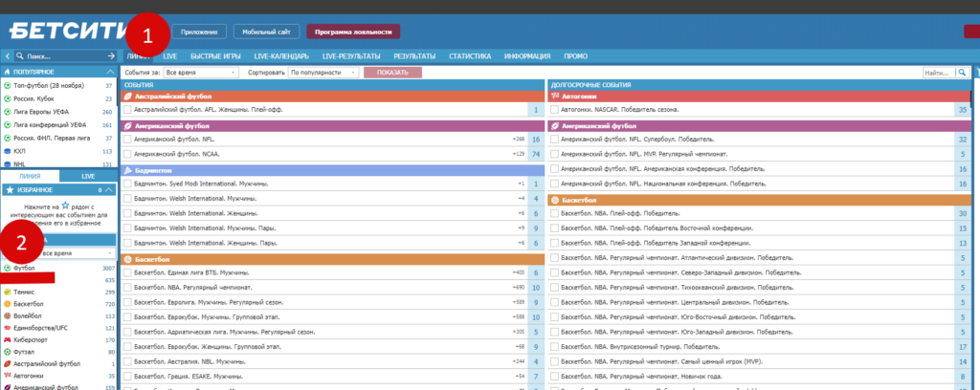Click the volleyball icon beside Волейбол
The height and width of the screenshot is (390, 980).
pos(7,315)
